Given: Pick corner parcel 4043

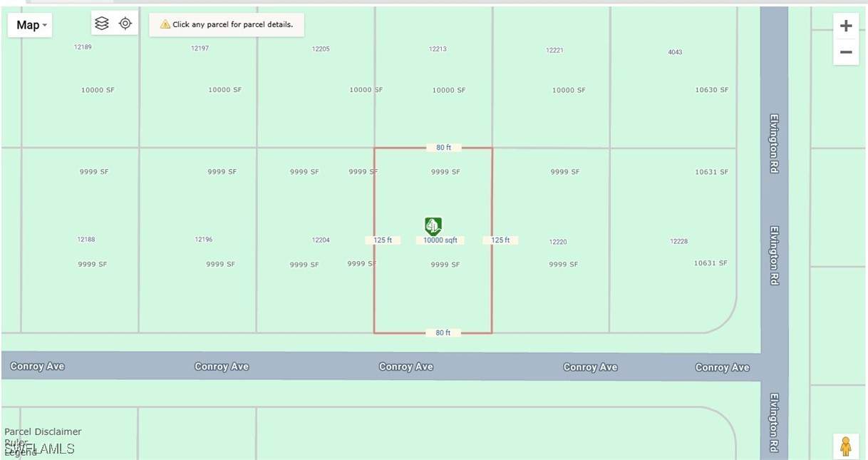Looking at the screenshot, I should coord(675,52).
